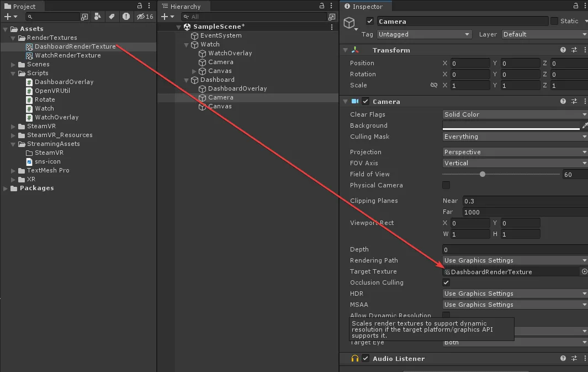Adjust the Field of View slider handle

[483, 174]
